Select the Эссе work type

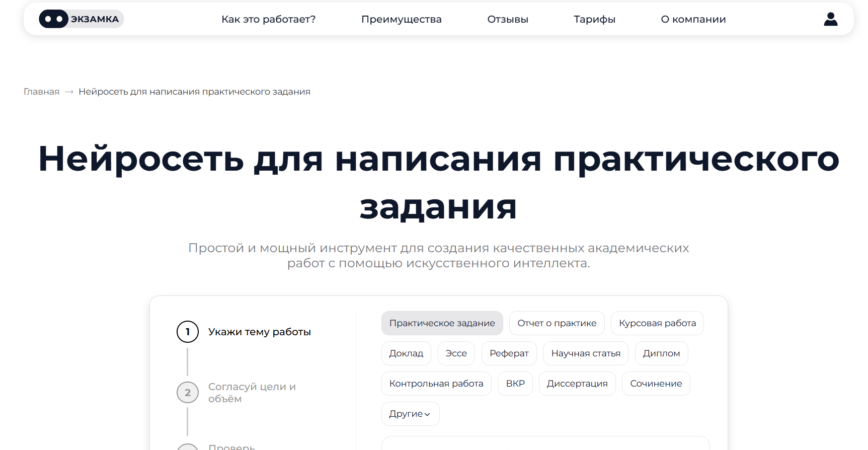tap(456, 353)
